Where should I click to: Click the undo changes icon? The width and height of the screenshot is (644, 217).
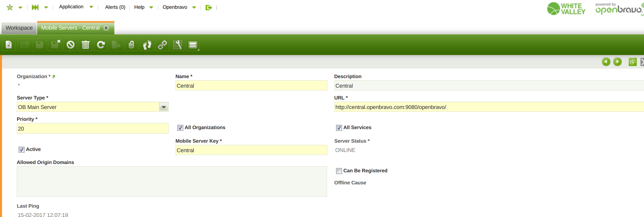click(x=70, y=45)
